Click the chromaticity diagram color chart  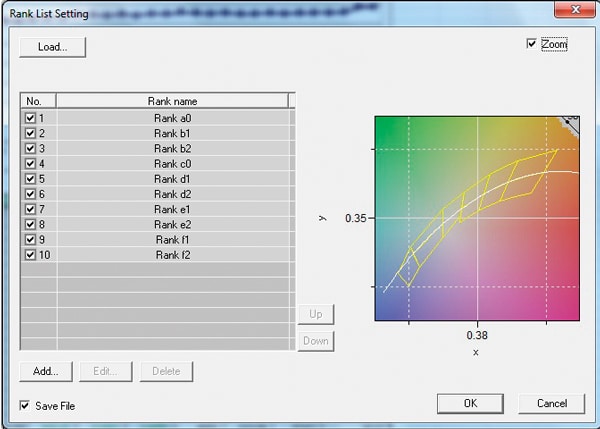pyautogui.click(x=477, y=219)
